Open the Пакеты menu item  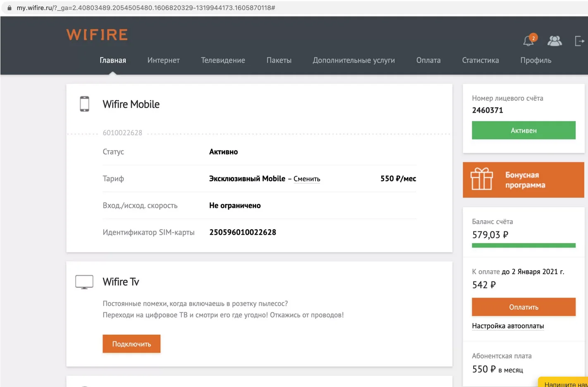279,60
